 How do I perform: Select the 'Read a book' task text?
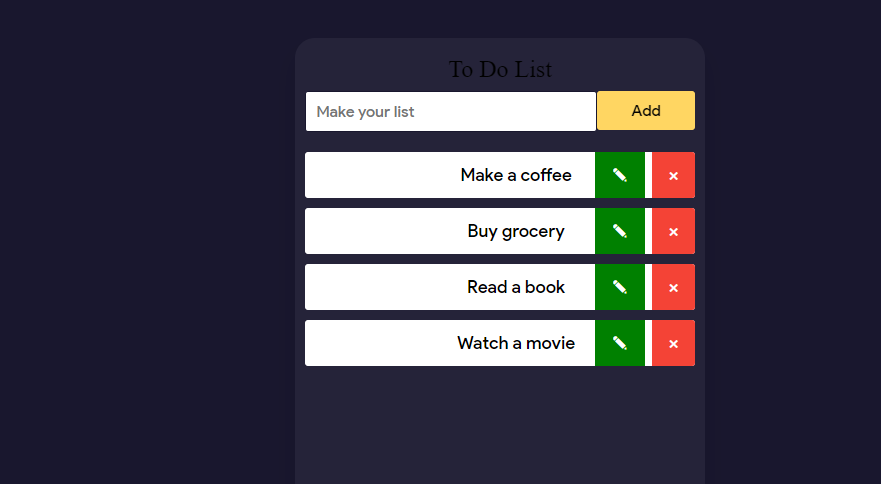(516, 287)
